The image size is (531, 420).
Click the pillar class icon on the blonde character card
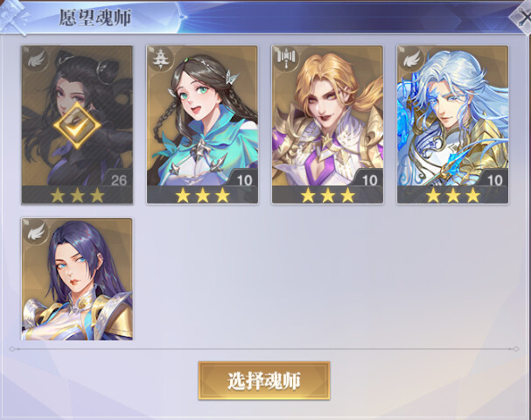[x=285, y=59]
